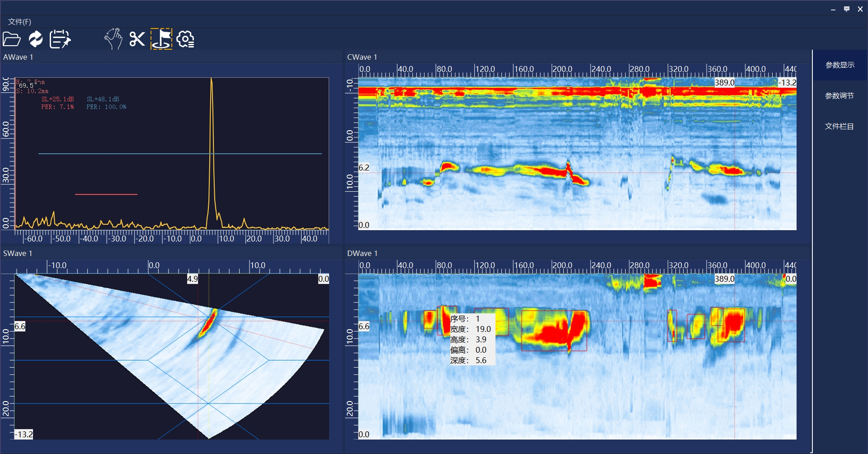Screen dimensions: 868x454
Task: Open the folder icon to load a file
Action: [12, 39]
